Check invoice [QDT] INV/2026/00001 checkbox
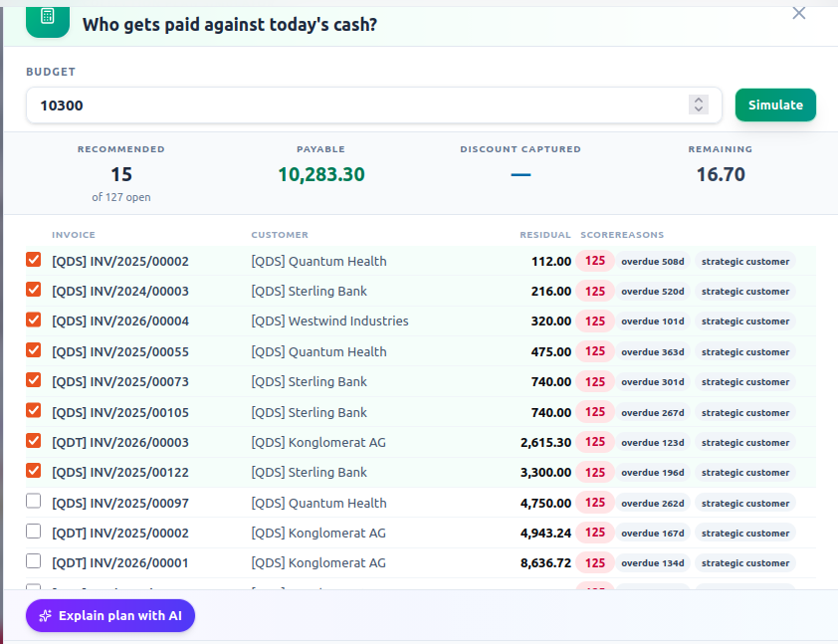838x644 pixels. tap(33, 561)
